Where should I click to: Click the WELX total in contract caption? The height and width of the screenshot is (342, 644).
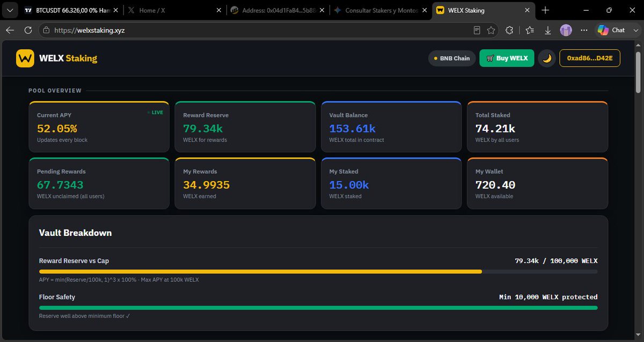(356, 140)
